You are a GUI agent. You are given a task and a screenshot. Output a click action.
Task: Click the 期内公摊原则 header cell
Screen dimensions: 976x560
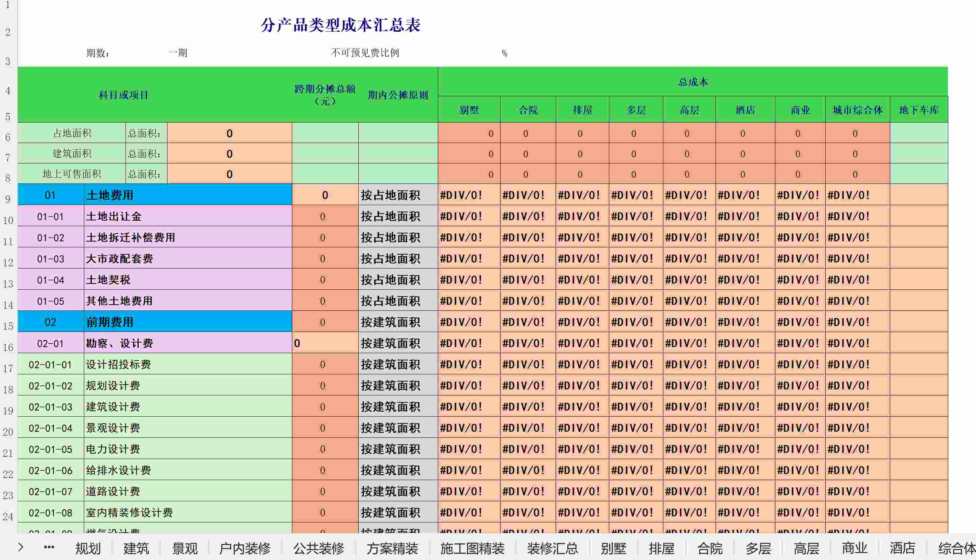(x=398, y=94)
